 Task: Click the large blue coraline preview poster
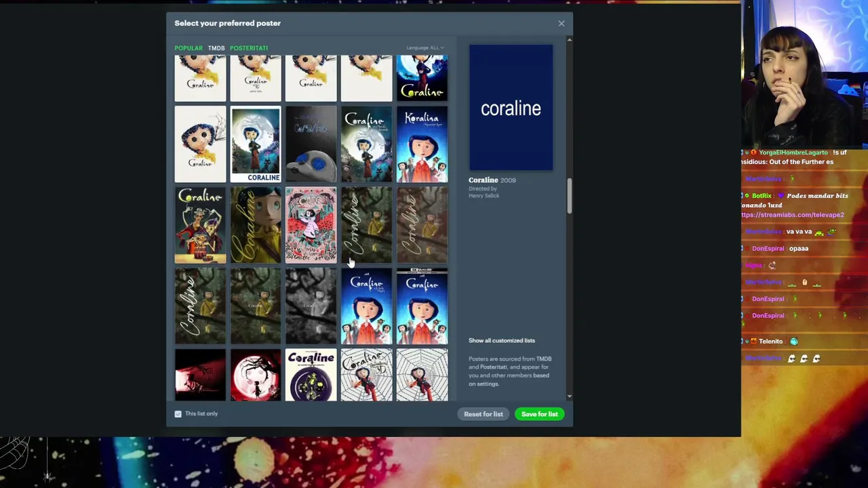[x=511, y=108]
